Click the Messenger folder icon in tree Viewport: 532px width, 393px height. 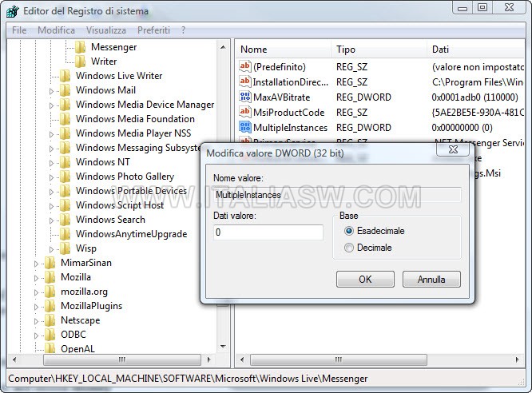80,47
